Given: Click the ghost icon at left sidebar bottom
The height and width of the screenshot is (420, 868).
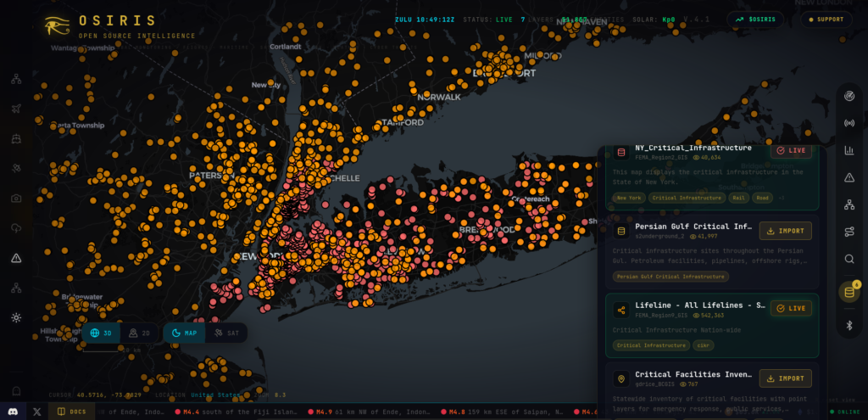Looking at the screenshot, I should 16,391.
